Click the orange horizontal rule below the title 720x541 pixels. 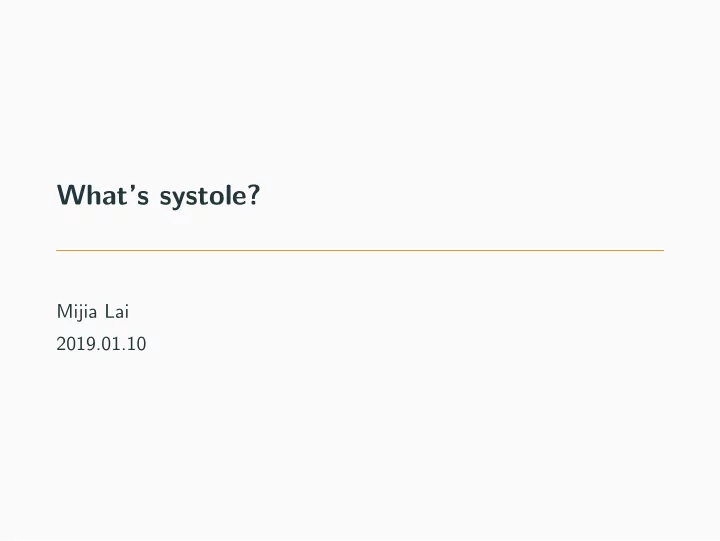(x=360, y=250)
